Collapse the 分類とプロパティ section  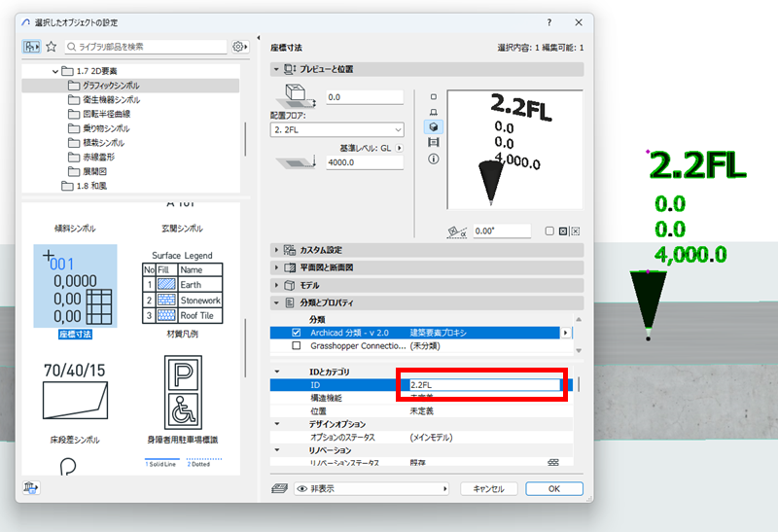pyautogui.click(x=276, y=302)
